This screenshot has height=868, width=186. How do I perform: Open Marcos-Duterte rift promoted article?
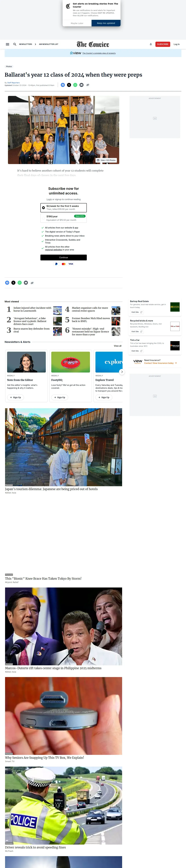(53, 668)
